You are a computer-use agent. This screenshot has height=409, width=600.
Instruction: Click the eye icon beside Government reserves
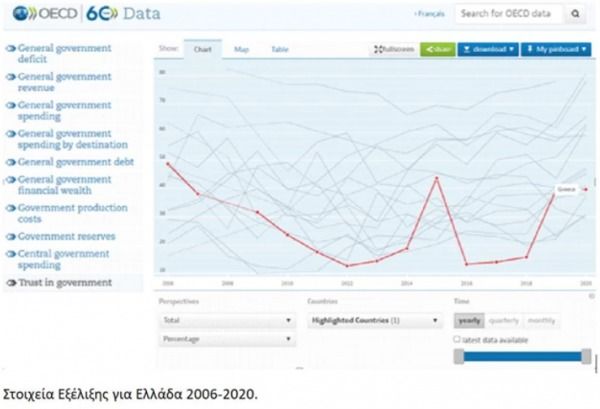click(x=11, y=237)
